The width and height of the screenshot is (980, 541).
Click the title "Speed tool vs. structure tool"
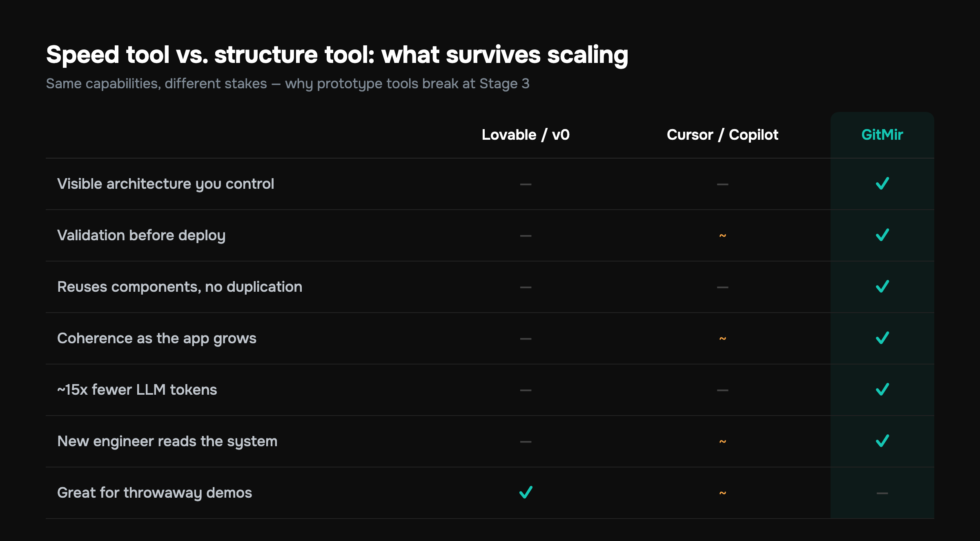pyautogui.click(x=209, y=54)
